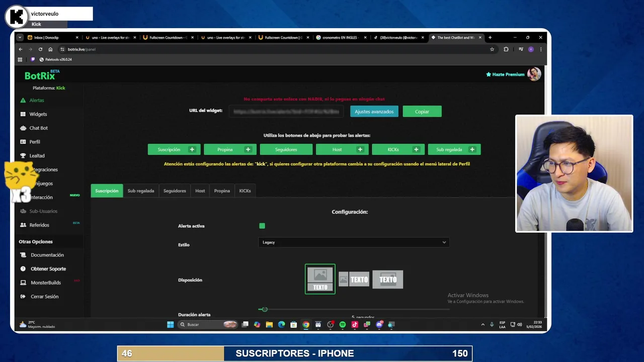Image resolution: width=644 pixels, height=362 pixels.
Task: Reload the botrix.live page
Action: click(40, 49)
